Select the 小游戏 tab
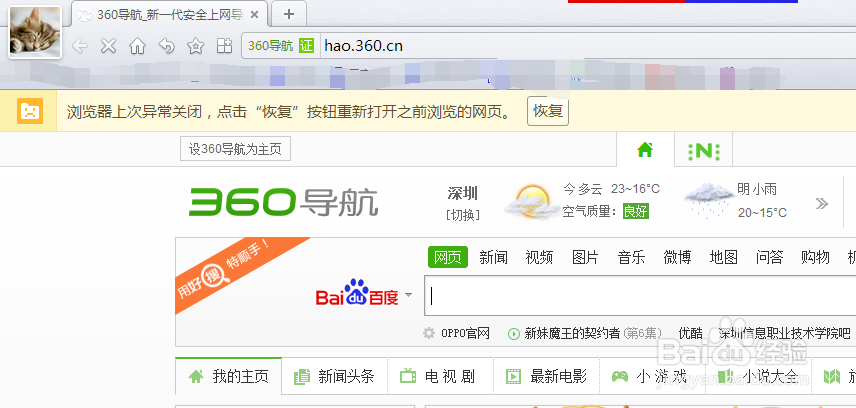Screen dimensions: 856x408 651,376
